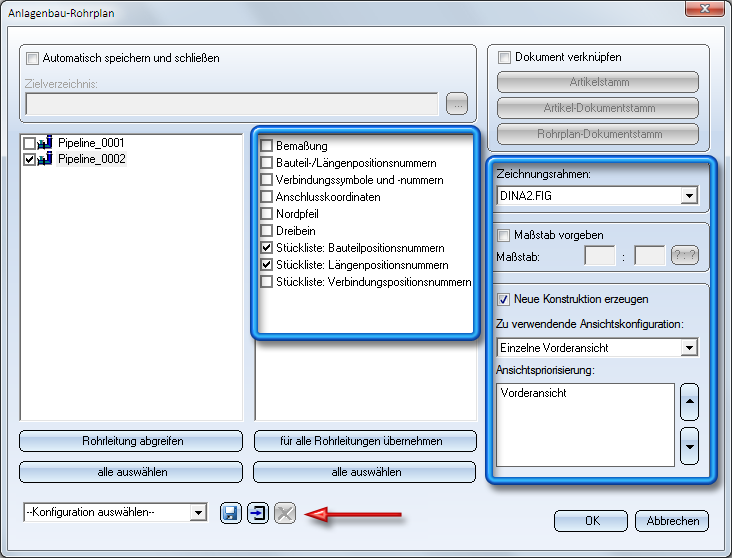
Task: Toggle the Dreibein checkbox
Action: click(x=267, y=231)
